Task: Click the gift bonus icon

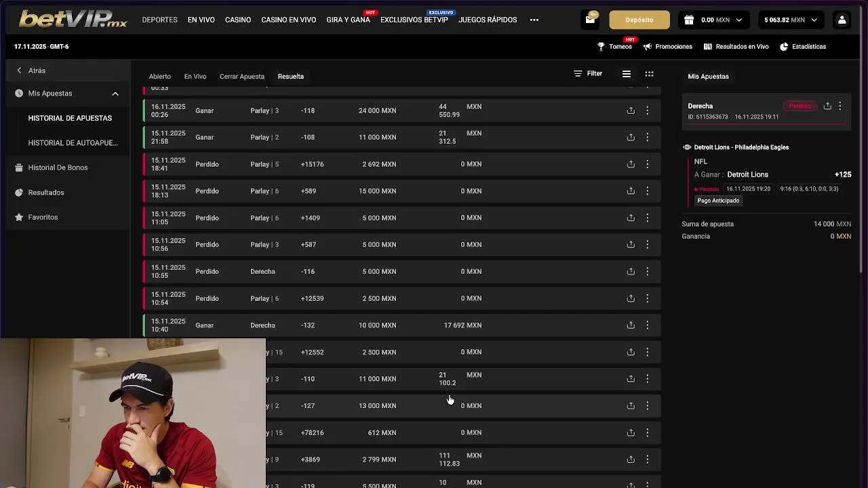Action: coord(689,20)
